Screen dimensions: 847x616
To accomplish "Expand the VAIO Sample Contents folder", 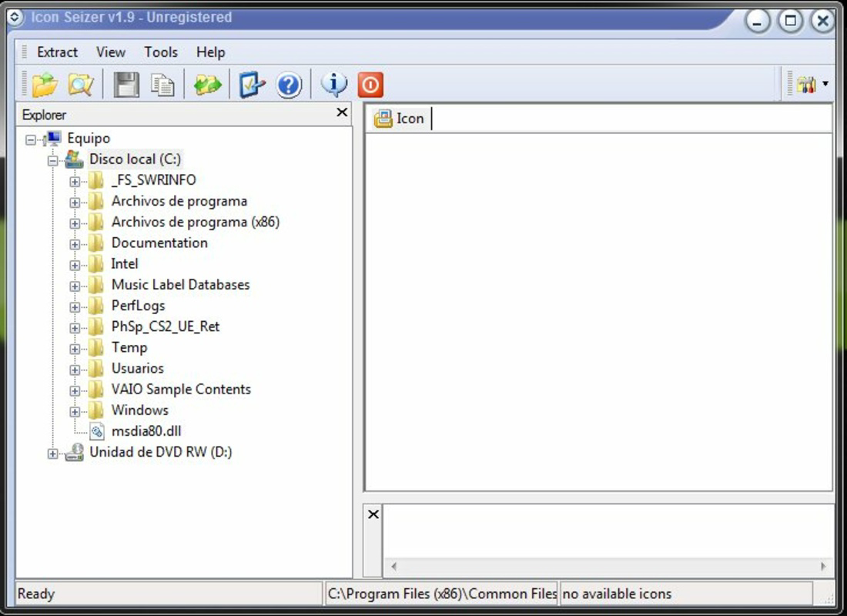I will point(75,390).
